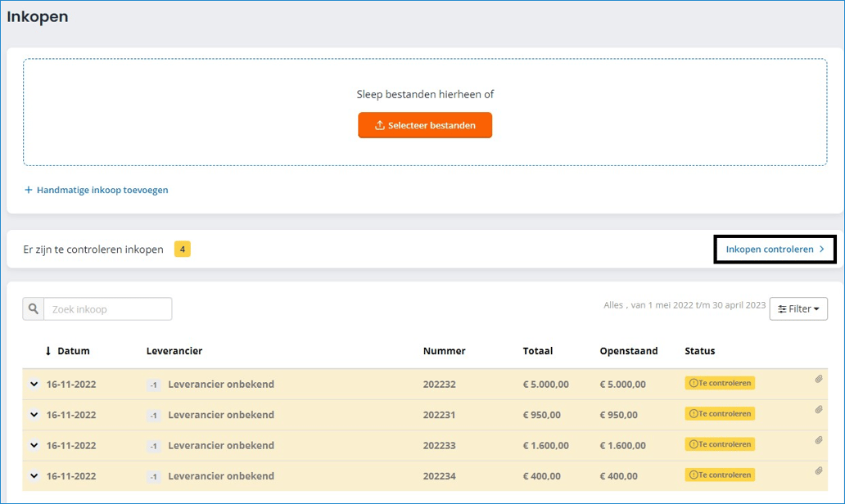Click the magnifying glass search icon
The image size is (845, 504).
tap(34, 309)
